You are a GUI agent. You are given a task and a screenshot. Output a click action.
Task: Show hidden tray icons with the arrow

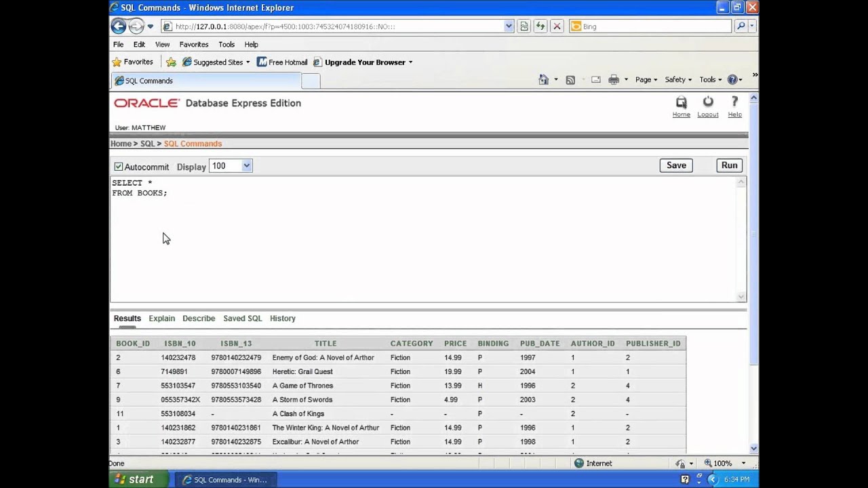712,480
